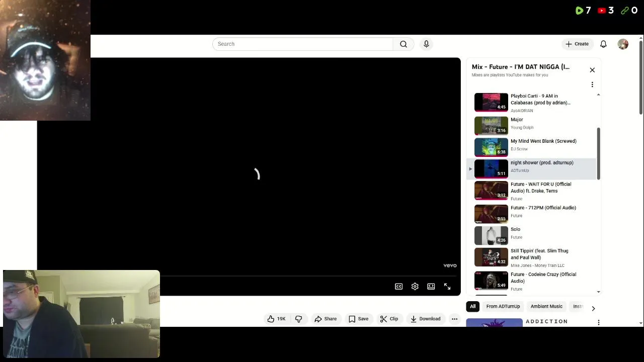Open the account avatar menu
This screenshot has height=362, width=644.
(623, 44)
